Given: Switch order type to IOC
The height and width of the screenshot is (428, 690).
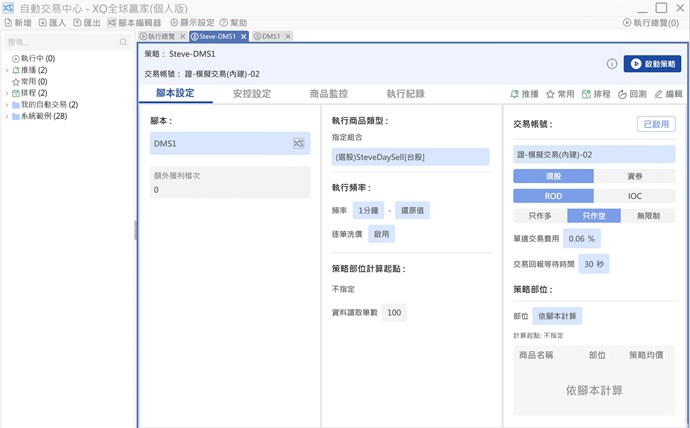Looking at the screenshot, I should tap(635, 196).
